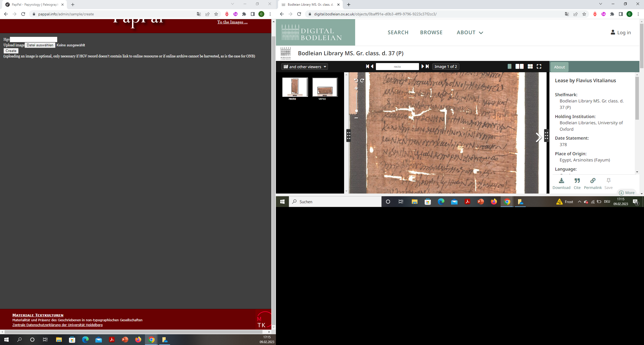
Task: Expand the ABOUT menu
Action: coord(470,32)
